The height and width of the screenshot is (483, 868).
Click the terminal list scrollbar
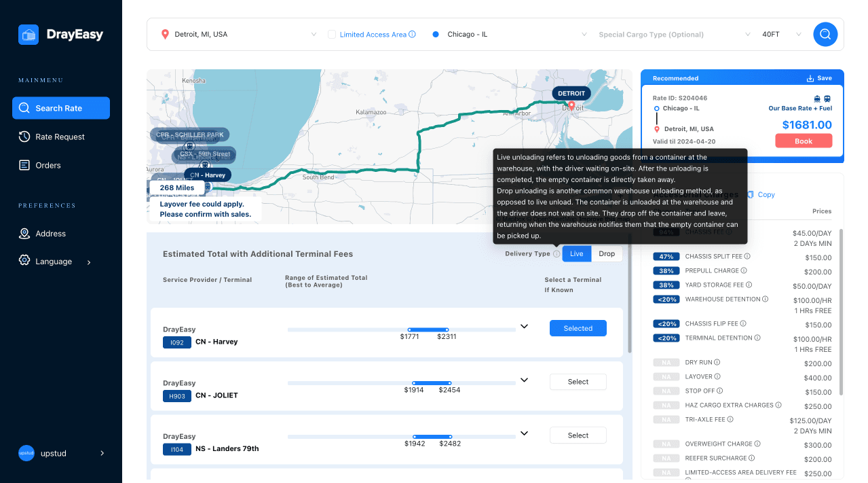pyautogui.click(x=630, y=293)
